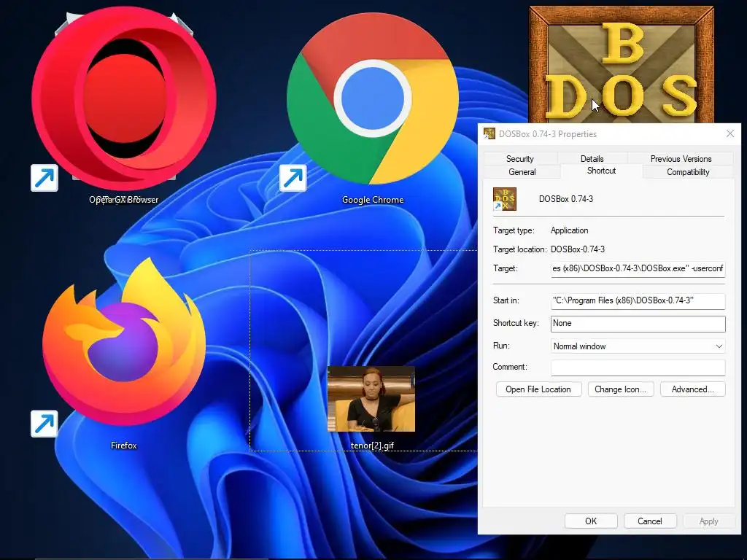747x560 pixels.
Task: Click into the Target field
Action: [638, 268]
